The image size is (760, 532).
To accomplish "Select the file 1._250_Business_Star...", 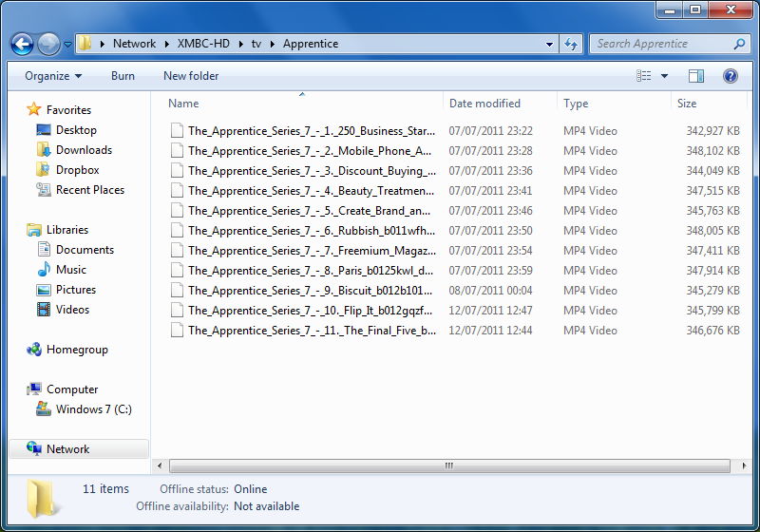I will click(x=312, y=131).
